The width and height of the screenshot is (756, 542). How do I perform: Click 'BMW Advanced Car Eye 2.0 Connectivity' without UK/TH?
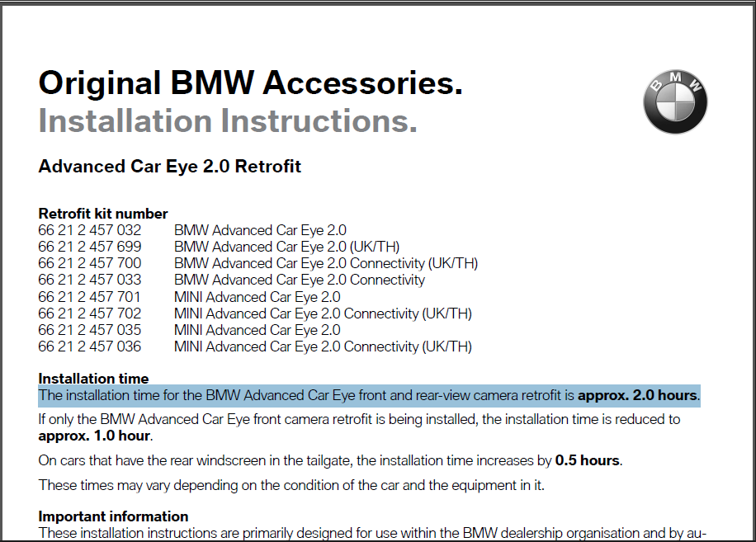300,280
